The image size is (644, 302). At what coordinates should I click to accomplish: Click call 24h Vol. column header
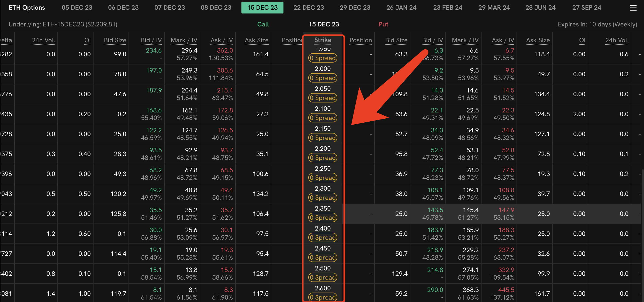[x=43, y=40]
